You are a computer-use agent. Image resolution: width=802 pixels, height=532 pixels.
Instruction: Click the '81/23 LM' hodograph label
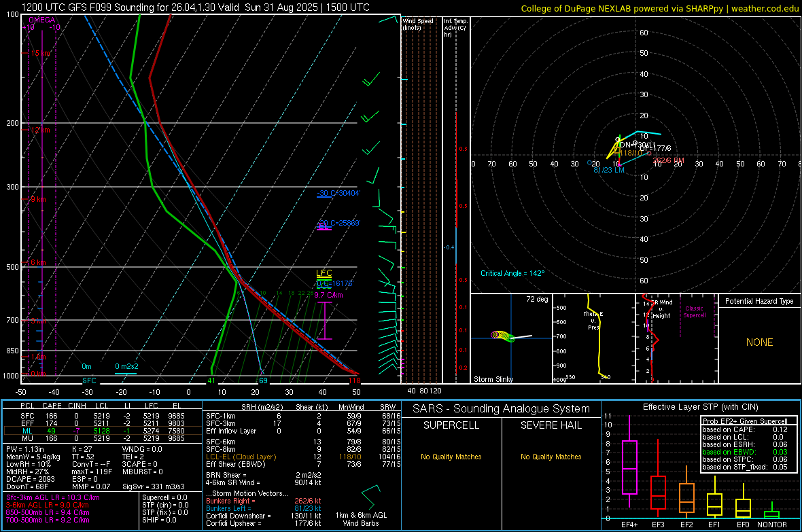[x=609, y=170]
